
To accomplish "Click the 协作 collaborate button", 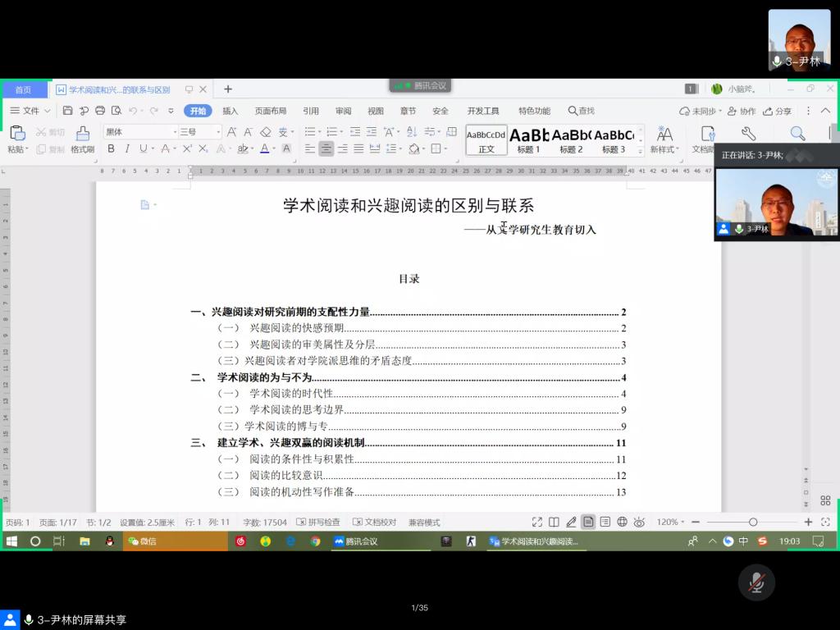I will 742,111.
